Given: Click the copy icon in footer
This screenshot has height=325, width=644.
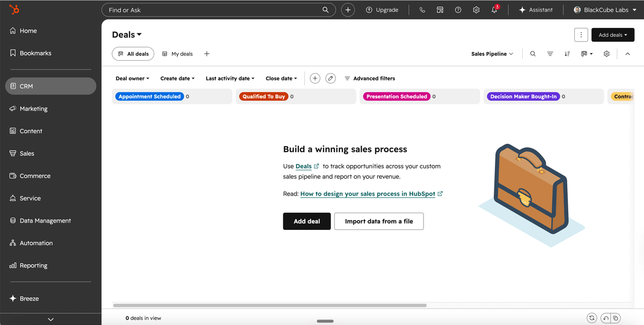Looking at the screenshot, I should click(616, 318).
